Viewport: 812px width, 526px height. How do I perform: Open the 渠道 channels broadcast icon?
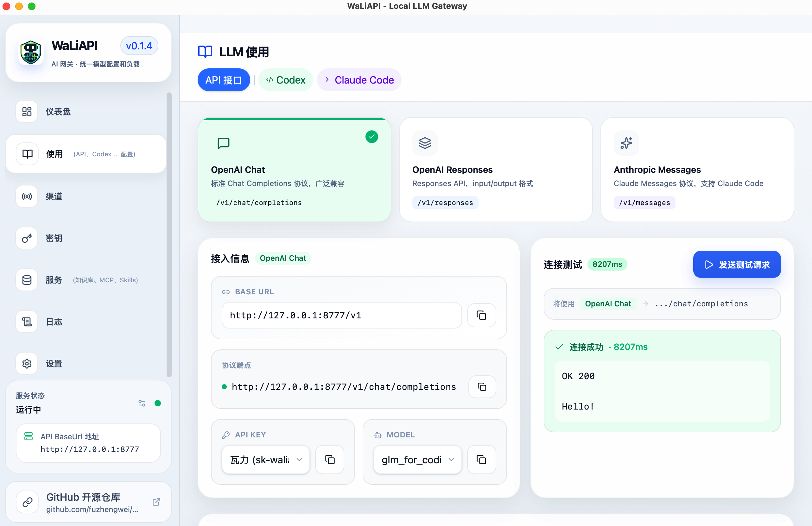(x=27, y=196)
